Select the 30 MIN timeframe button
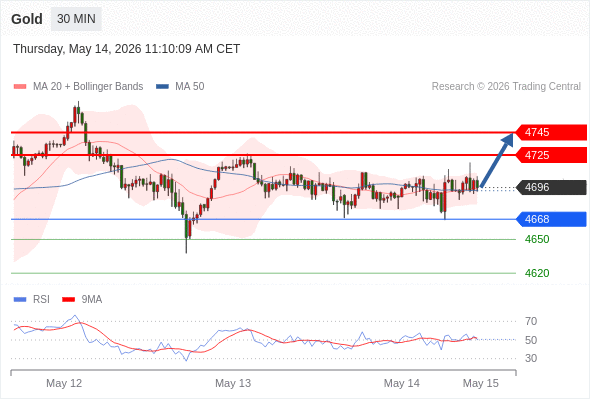590x400 pixels. point(76,19)
